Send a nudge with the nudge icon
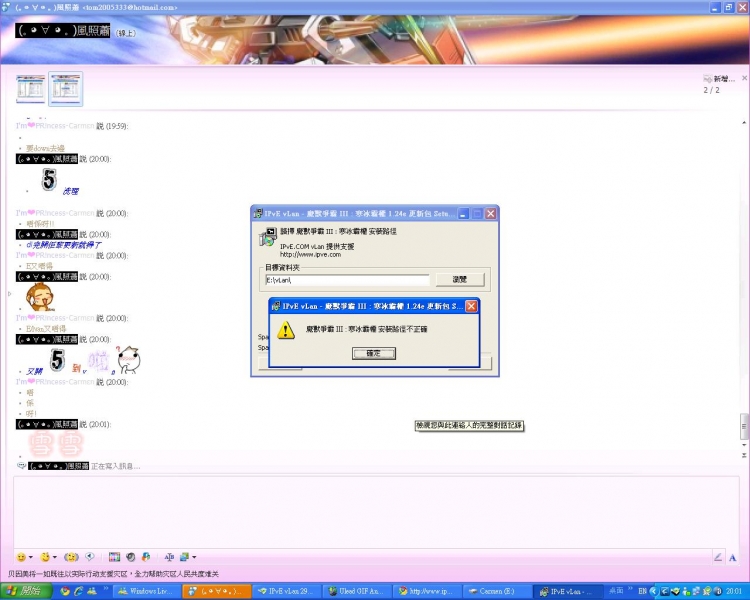This screenshot has width=750, height=600. 71,557
